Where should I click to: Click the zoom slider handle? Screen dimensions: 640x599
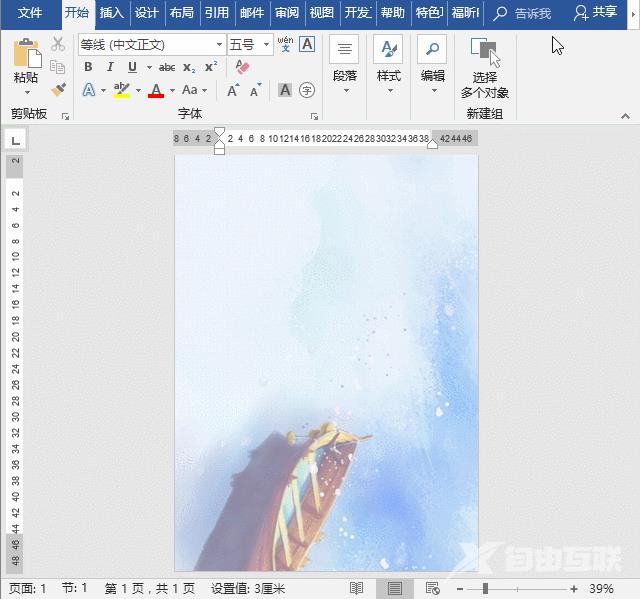[x=485, y=588]
